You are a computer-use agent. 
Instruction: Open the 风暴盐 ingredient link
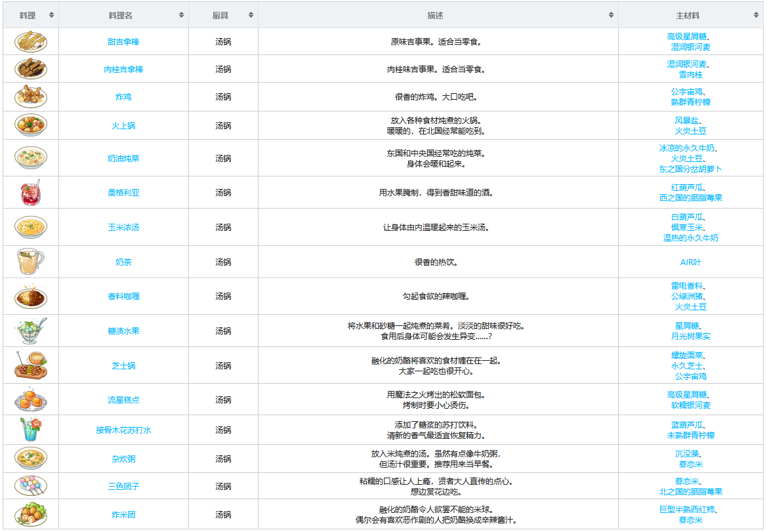[686, 120]
